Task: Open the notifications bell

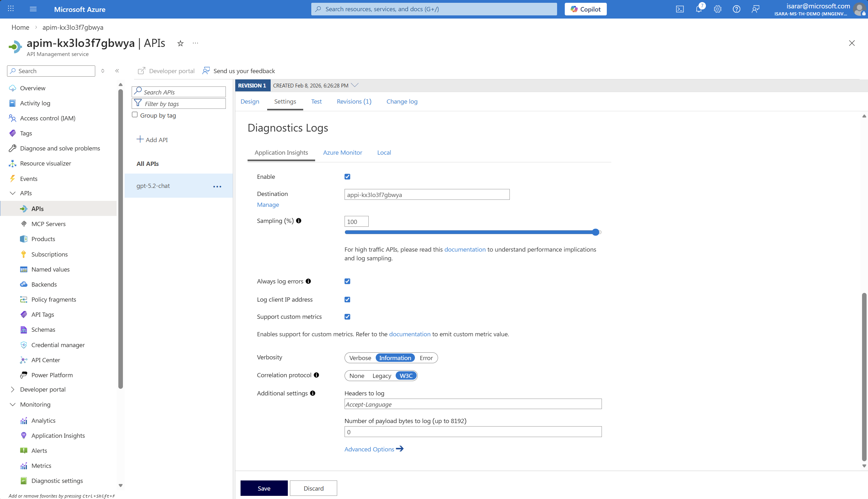Action: [699, 9]
